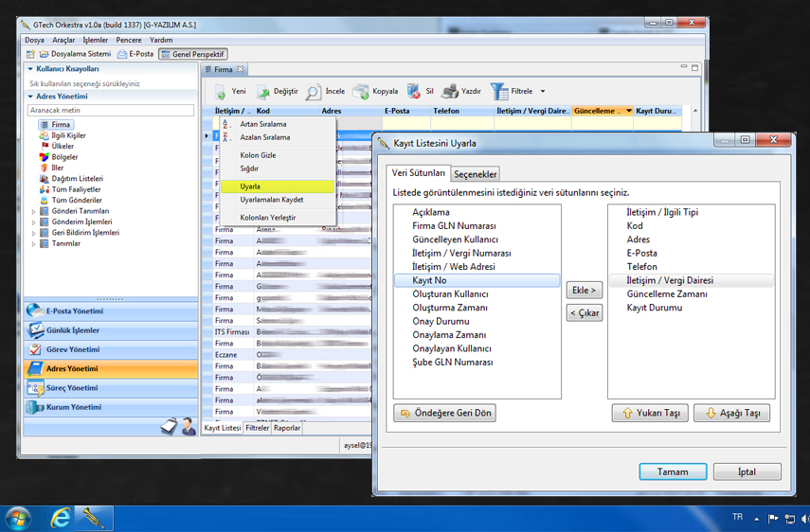Open the Araçlar menu
The height and width of the screenshot is (532, 810).
pos(63,40)
